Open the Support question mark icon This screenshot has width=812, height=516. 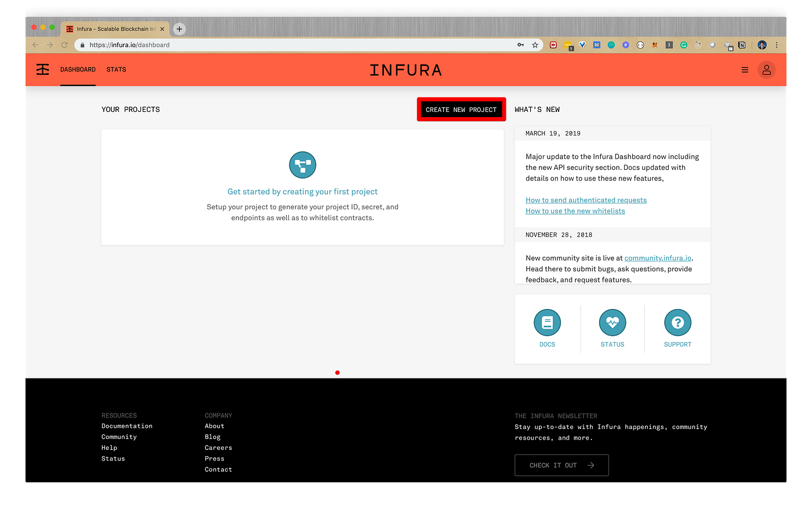pyautogui.click(x=677, y=322)
